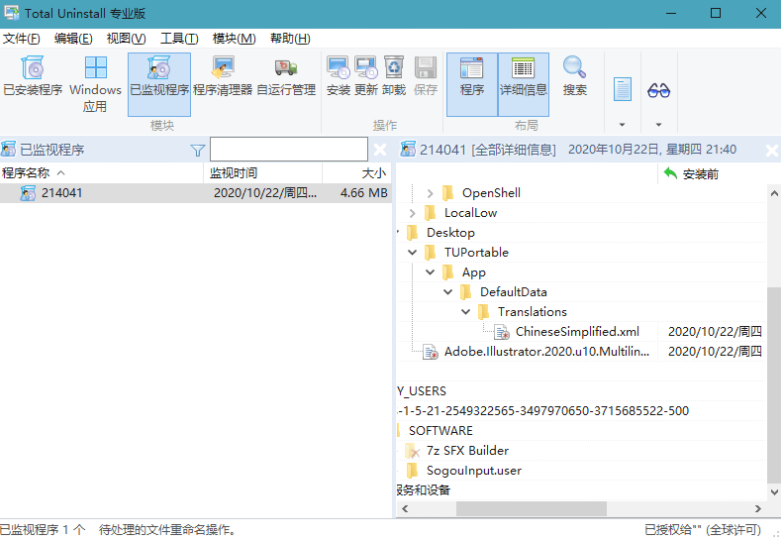The width and height of the screenshot is (781, 539).
Task: Open the 模块(M) menu
Action: point(234,38)
